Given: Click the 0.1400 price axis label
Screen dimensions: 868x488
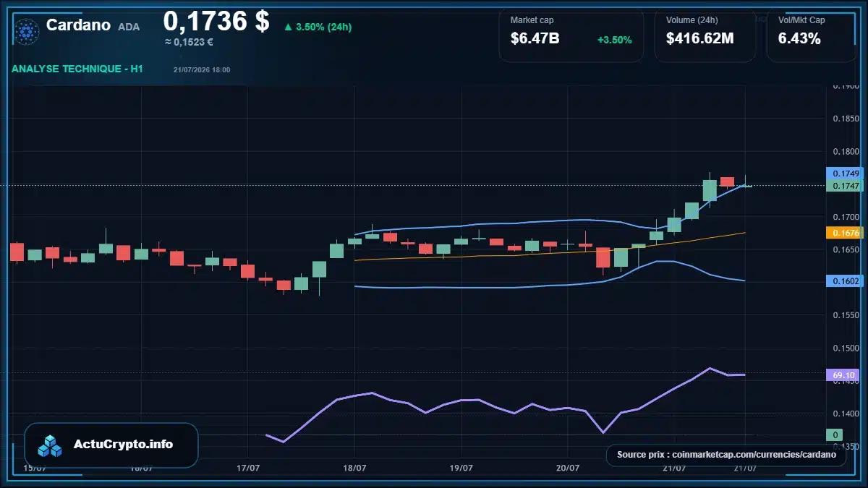Looking at the screenshot, I should click(845, 414).
